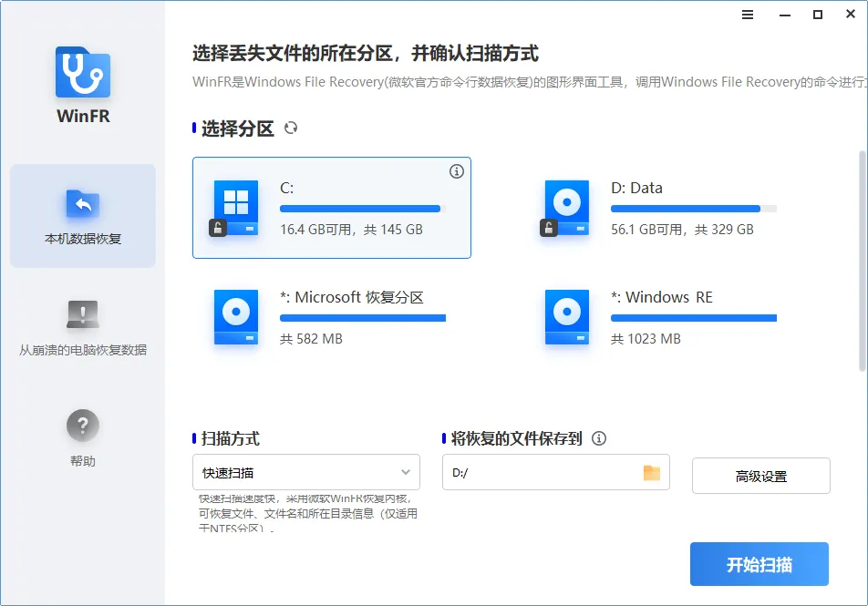Click the 扫描方式 heading

[x=231, y=439]
